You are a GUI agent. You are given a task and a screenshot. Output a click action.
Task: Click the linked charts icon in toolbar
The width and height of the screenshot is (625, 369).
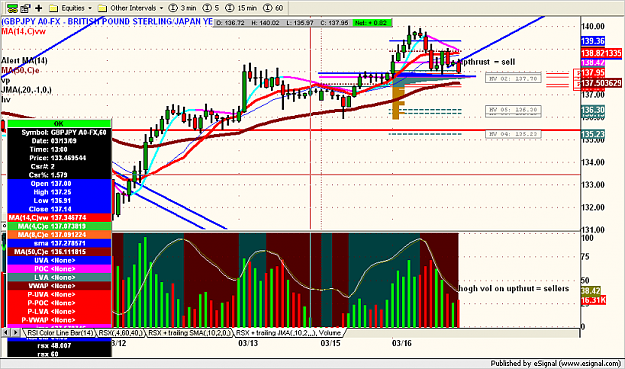point(12,8)
